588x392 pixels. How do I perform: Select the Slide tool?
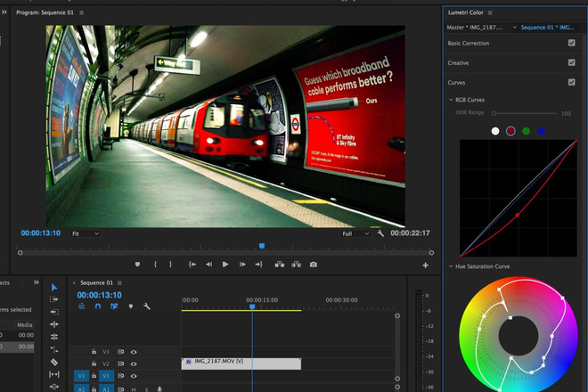click(x=54, y=387)
